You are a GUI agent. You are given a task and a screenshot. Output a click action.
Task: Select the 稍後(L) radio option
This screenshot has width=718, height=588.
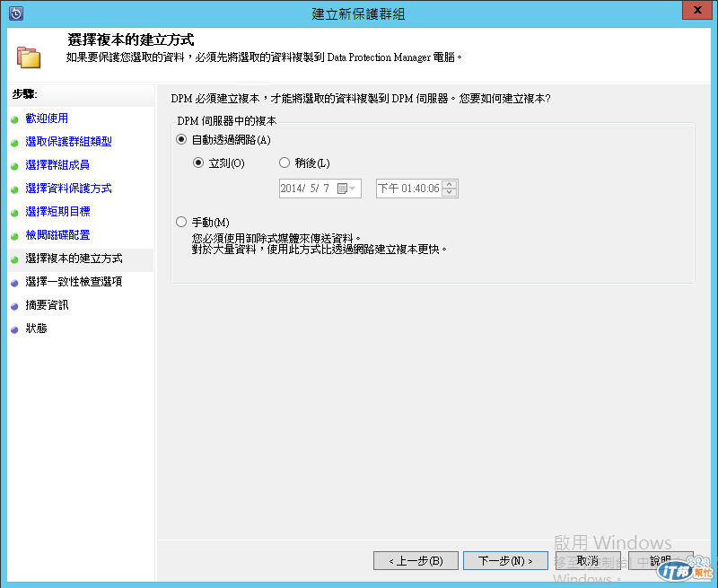click(x=285, y=163)
